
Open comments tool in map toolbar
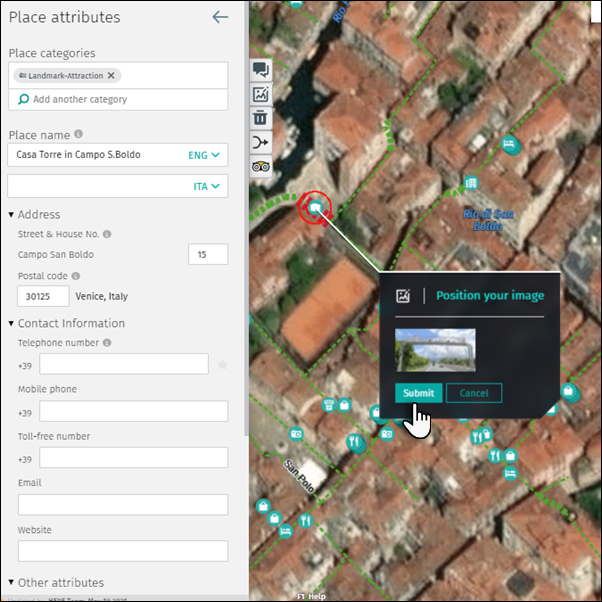261,70
